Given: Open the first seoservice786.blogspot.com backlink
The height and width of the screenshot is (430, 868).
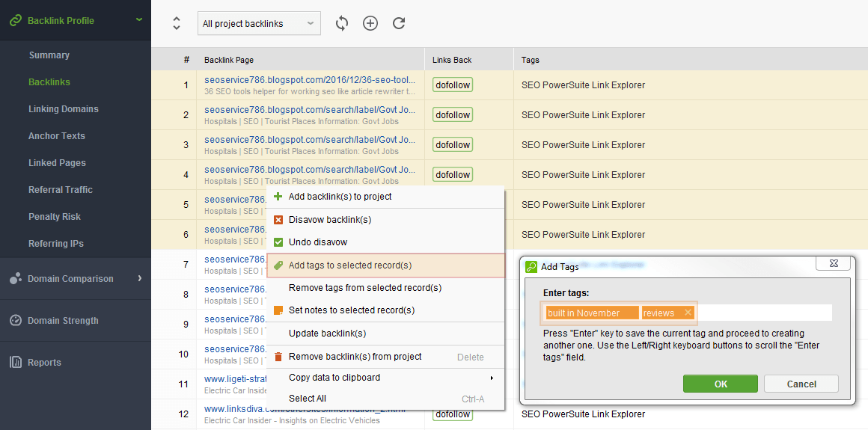Looking at the screenshot, I should point(310,80).
